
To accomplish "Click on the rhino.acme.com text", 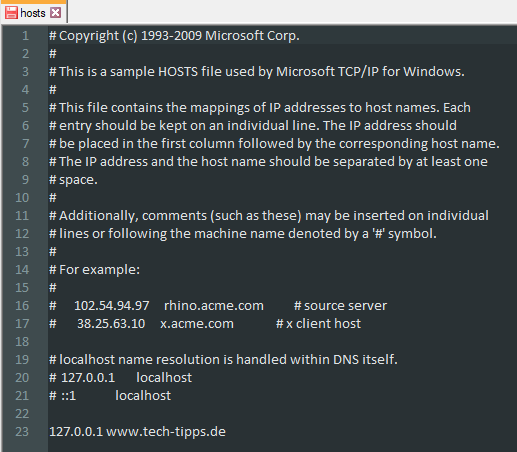I will (214, 306).
